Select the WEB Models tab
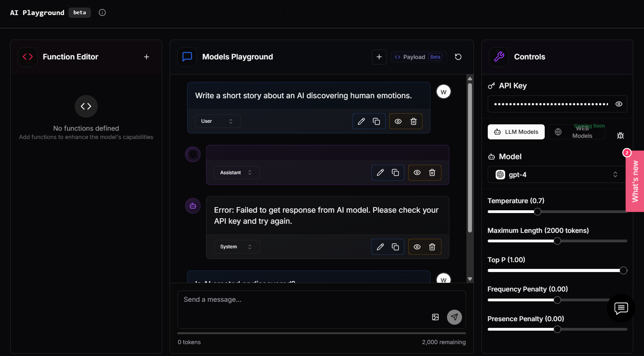Viewport: 644px width, 356px height. click(576, 132)
